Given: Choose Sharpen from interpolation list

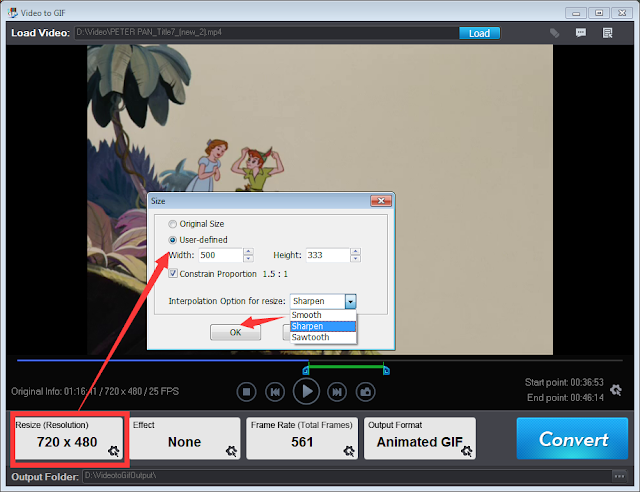Looking at the screenshot, I should (x=323, y=326).
